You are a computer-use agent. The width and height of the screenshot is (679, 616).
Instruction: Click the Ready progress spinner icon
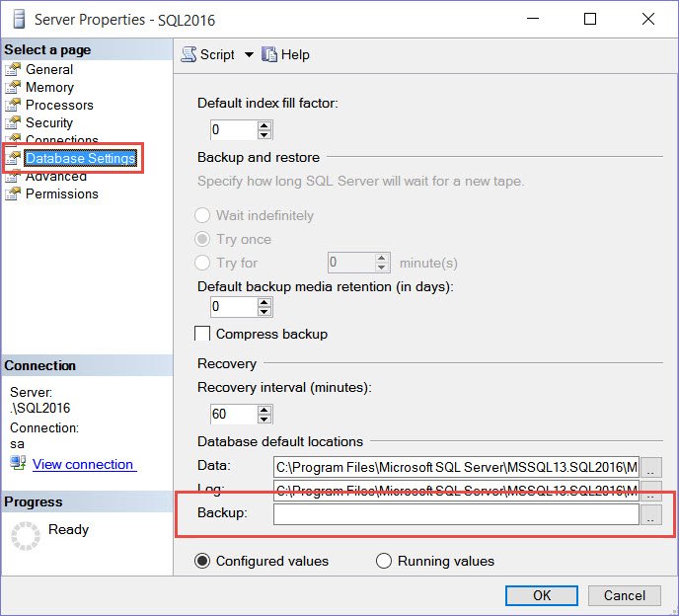(26, 536)
